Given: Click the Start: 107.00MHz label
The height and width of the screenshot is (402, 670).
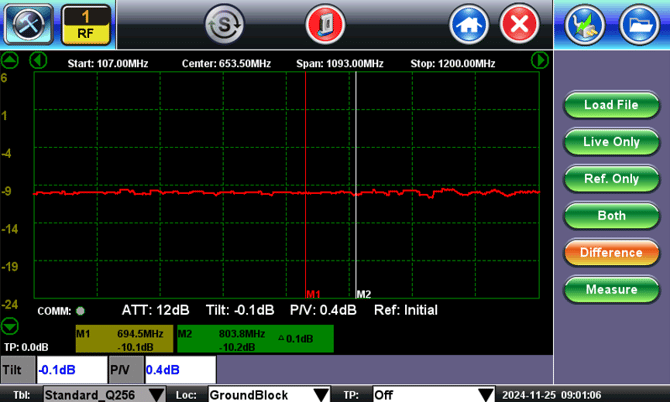Looking at the screenshot, I should point(108,64).
